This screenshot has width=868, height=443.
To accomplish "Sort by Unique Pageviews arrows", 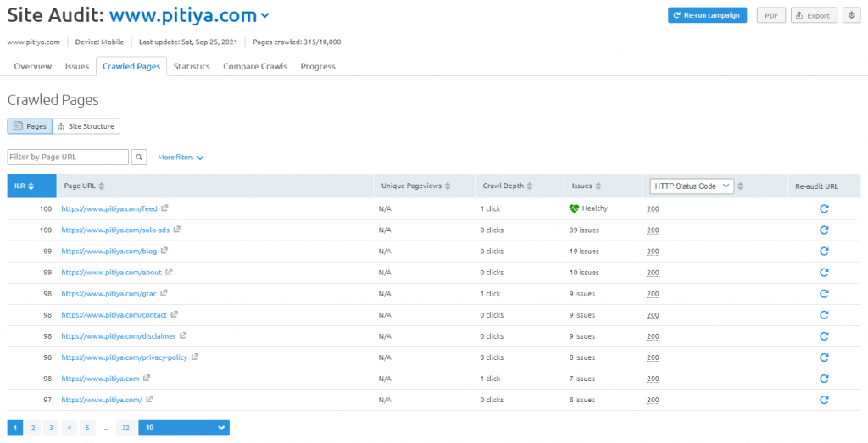I will [448, 186].
